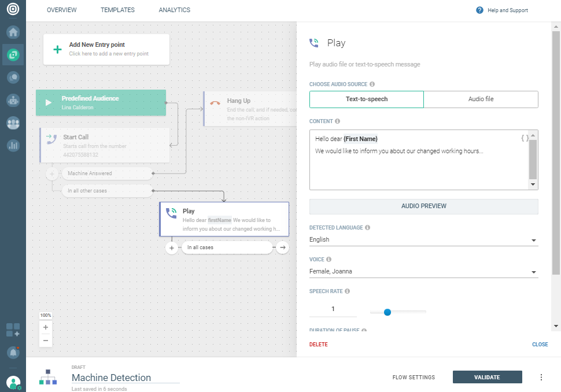Go to the Analytics tab
This screenshot has width=561, height=392.
[x=174, y=10]
